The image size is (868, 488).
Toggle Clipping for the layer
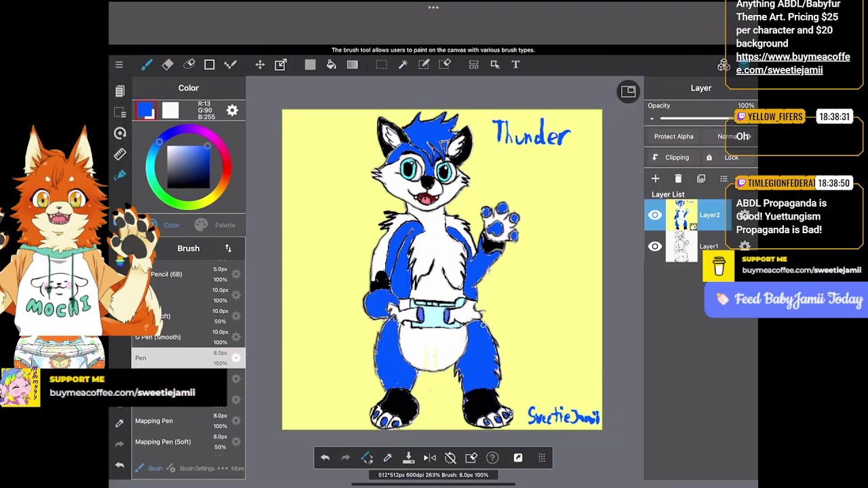(670, 157)
